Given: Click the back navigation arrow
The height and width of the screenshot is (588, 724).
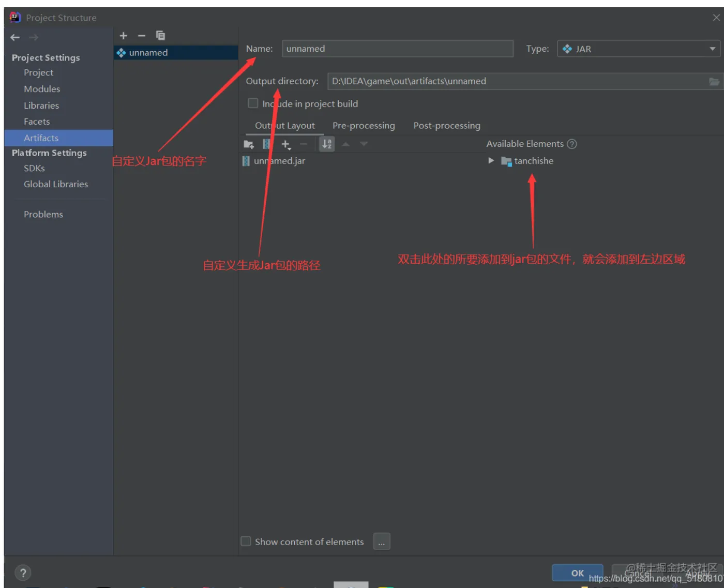Looking at the screenshot, I should [x=15, y=37].
